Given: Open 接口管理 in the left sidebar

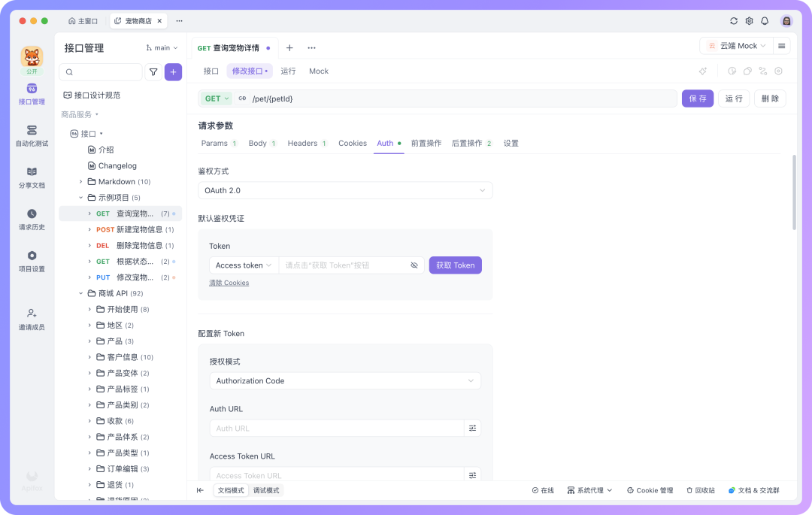Looking at the screenshot, I should coord(32,94).
